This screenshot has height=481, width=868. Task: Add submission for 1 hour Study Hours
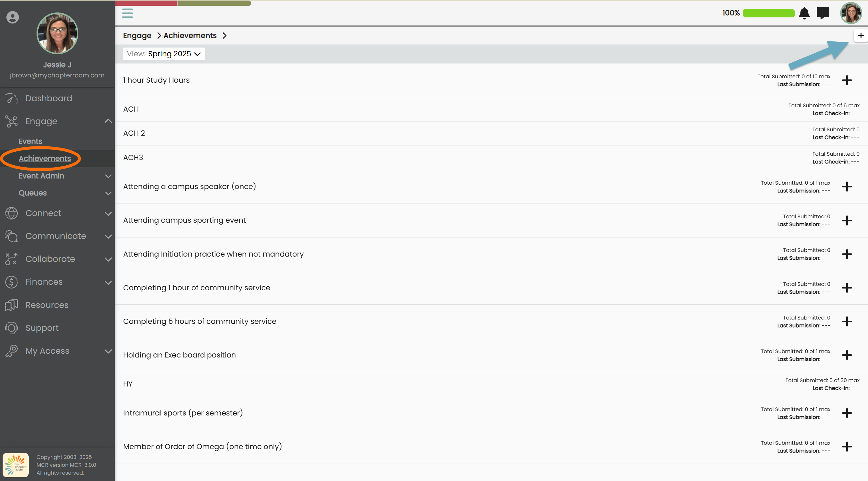847,80
